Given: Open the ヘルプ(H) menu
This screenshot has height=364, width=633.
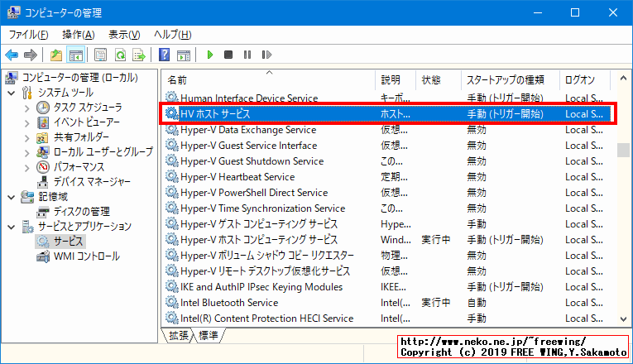Looking at the screenshot, I should 172,35.
